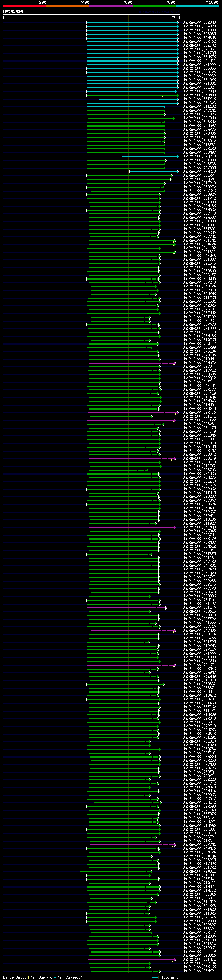Open hit UniRef100_Q6Z702
Viewport: 222px width, 980px height.
coord(199,45)
